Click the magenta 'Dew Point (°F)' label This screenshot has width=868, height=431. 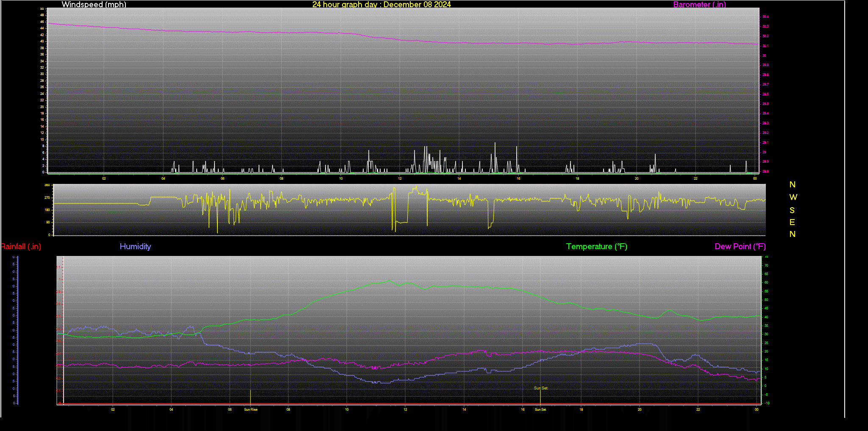(740, 247)
